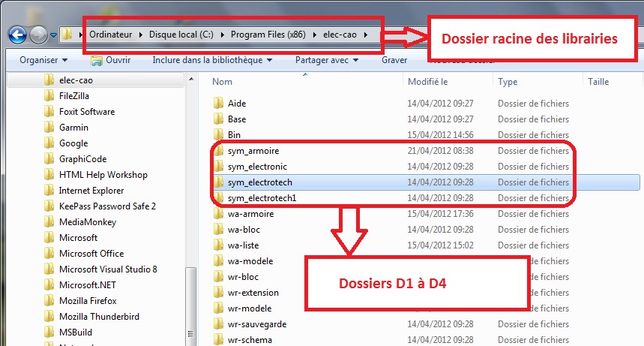This screenshot has width=644, height=346.
Task: Click Program Files (x86) in address path
Action: 266,35
